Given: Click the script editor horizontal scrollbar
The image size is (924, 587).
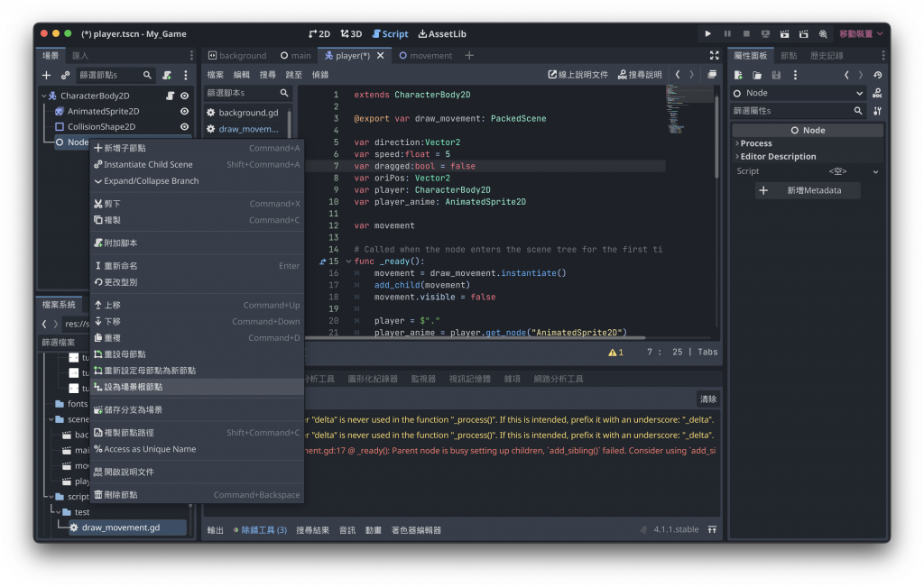Looking at the screenshot, I should [x=475, y=338].
